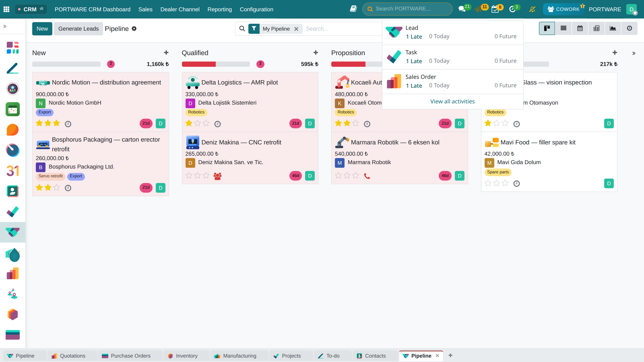The image size is (644, 362).
Task: Switch to the graph view icon
Action: point(613,28)
